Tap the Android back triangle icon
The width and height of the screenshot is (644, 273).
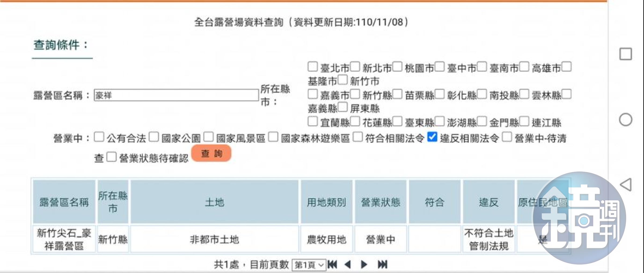[x=626, y=185]
